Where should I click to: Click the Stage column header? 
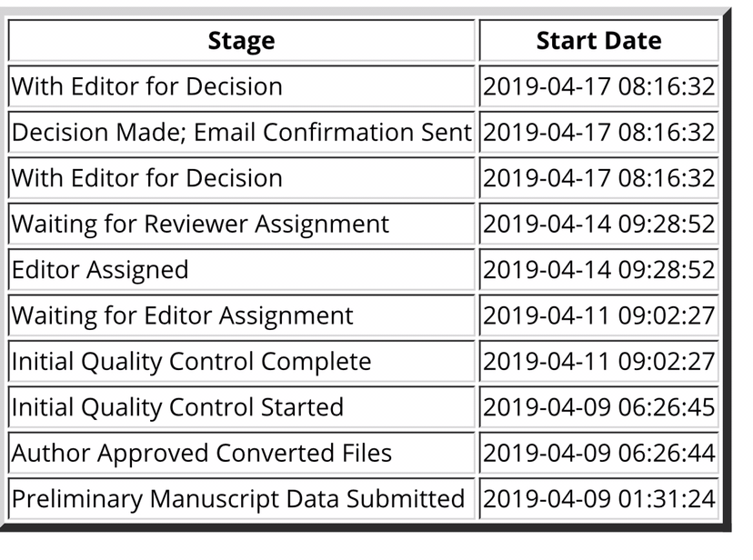(x=241, y=41)
